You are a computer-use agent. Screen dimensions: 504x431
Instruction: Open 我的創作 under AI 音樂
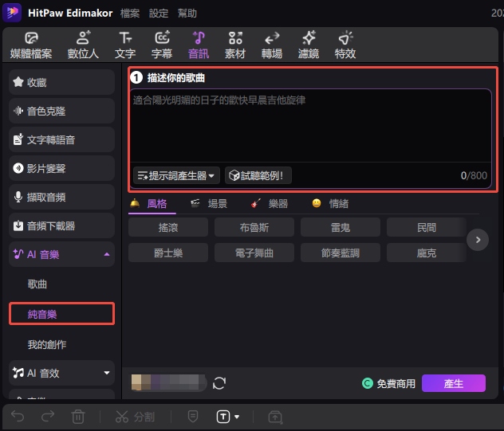pyautogui.click(x=47, y=345)
